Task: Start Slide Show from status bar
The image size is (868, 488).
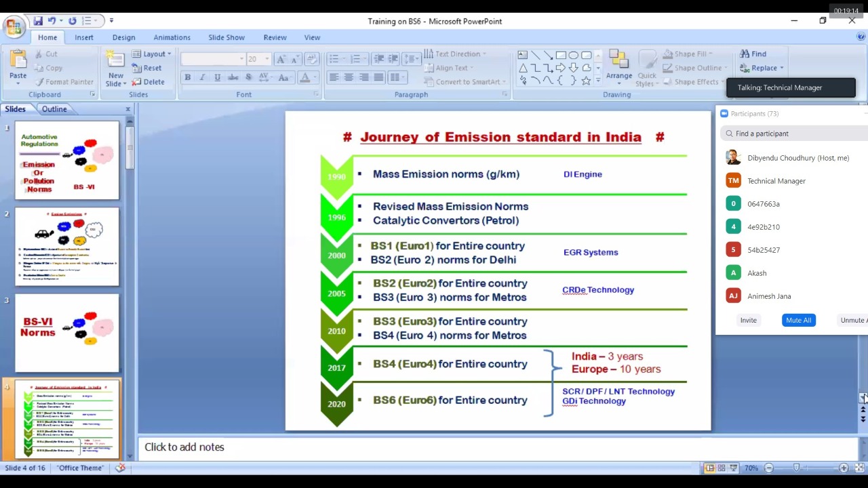Action: click(x=734, y=468)
